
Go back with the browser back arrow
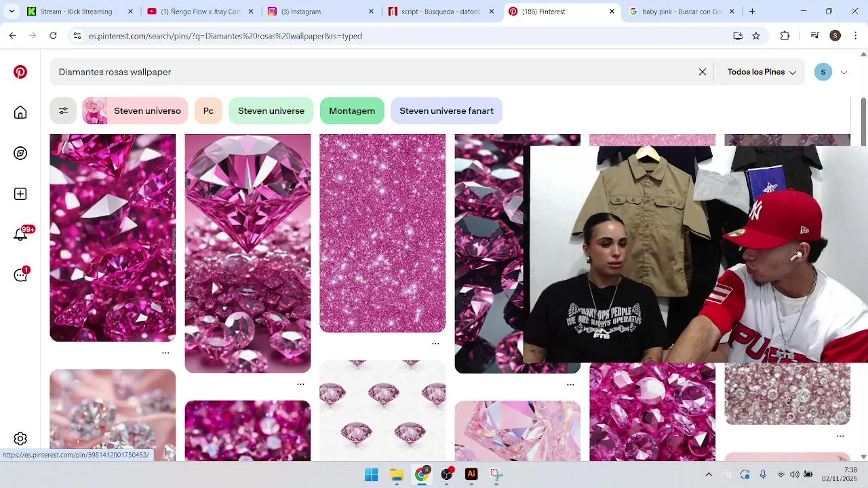coord(12,36)
